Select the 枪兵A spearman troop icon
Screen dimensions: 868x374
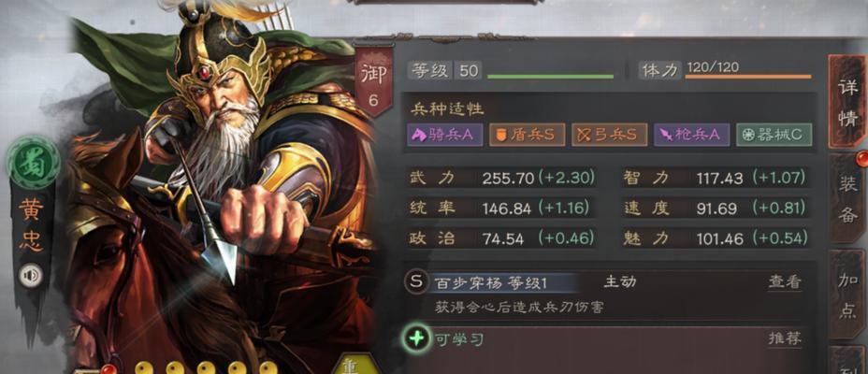[691, 135]
